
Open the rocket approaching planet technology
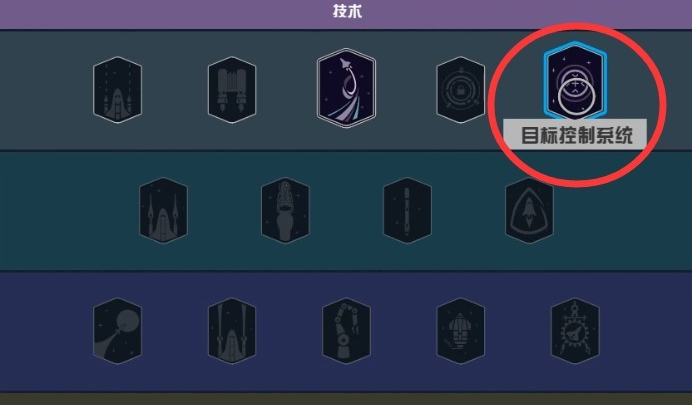click(117, 331)
